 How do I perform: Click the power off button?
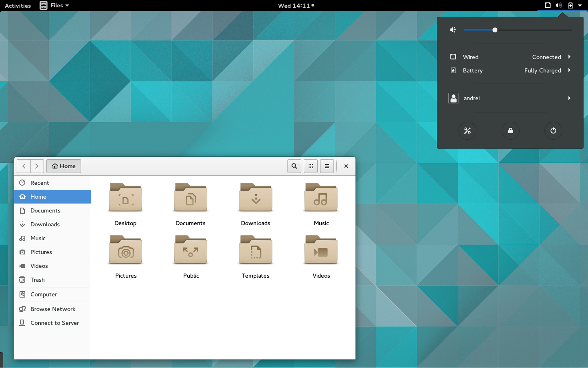(553, 131)
